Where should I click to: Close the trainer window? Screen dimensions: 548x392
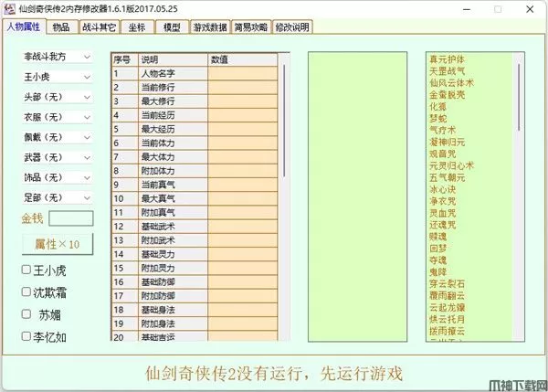530,9
